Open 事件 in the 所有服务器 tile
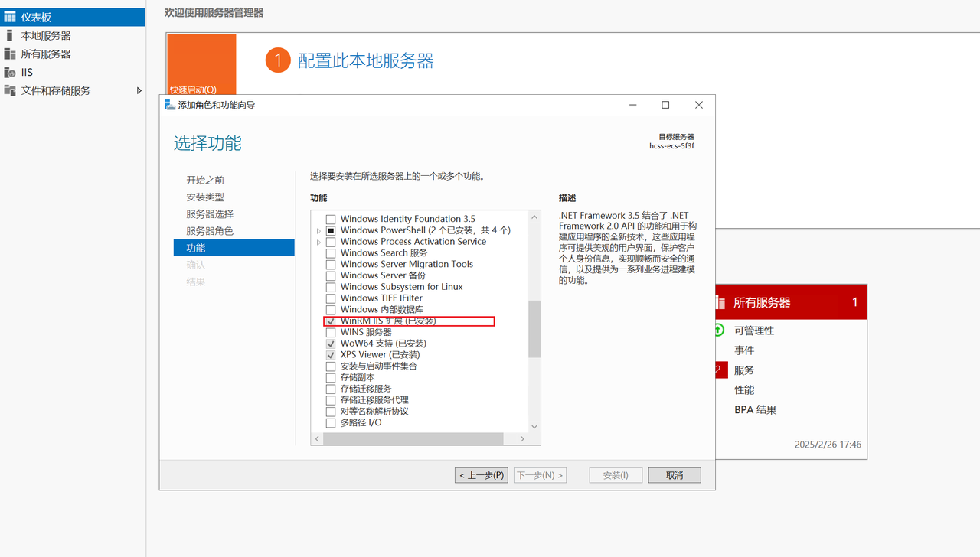Image resolution: width=980 pixels, height=557 pixels. (744, 350)
